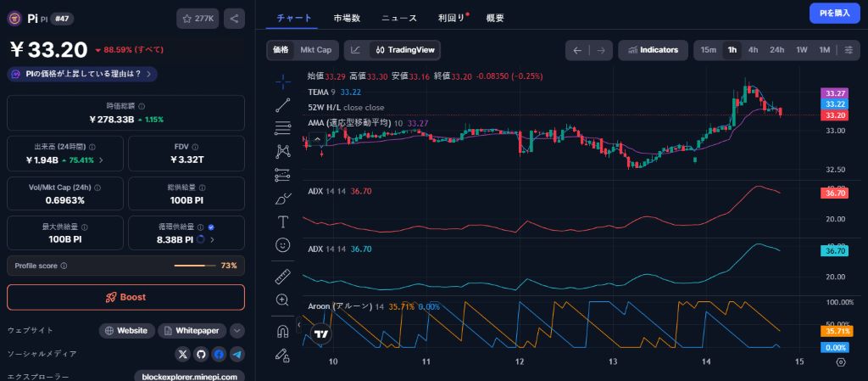Open the forecasting and measurement tools

pyautogui.click(x=283, y=175)
